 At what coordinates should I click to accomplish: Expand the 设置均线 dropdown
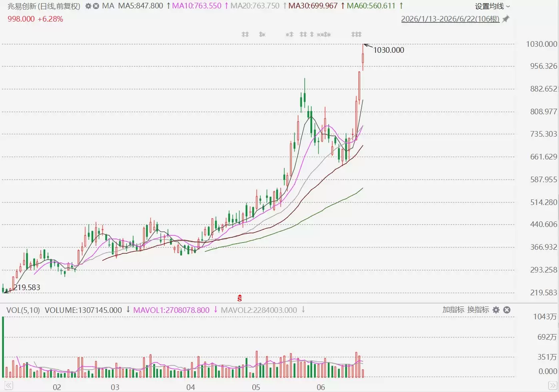[493, 6]
